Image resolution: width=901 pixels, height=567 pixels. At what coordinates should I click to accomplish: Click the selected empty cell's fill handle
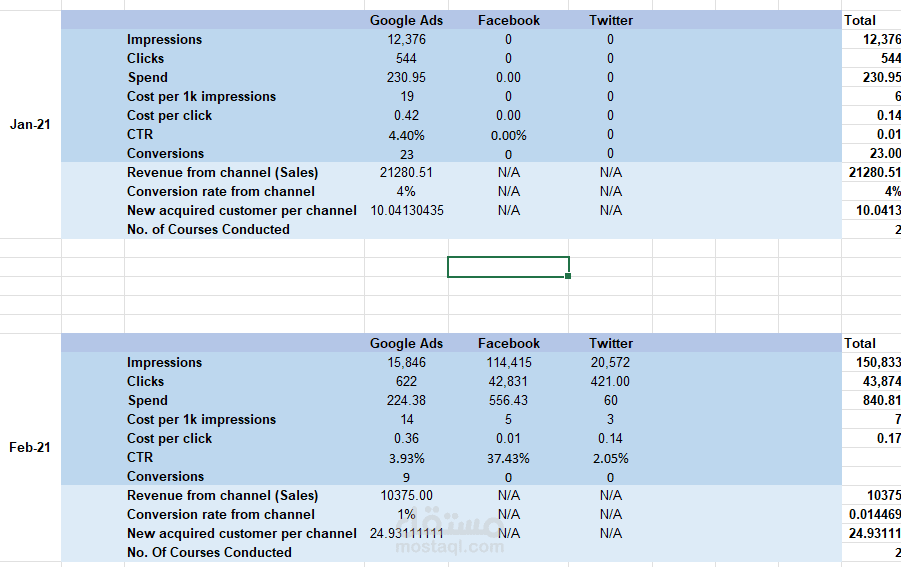(568, 276)
